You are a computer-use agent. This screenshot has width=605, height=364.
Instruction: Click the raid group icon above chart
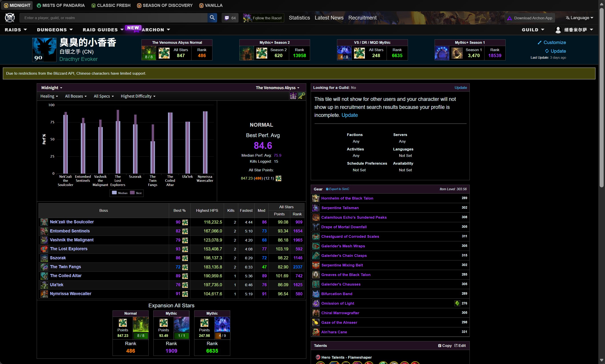293,96
